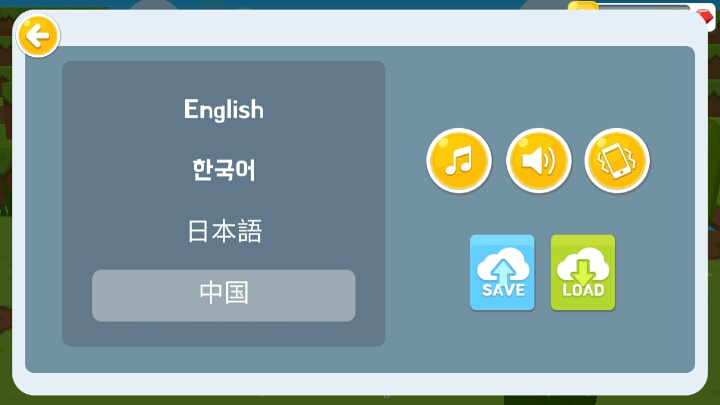This screenshot has height=405, width=720.
Task: Click the gray currency bar at the top
Action: 643,7
